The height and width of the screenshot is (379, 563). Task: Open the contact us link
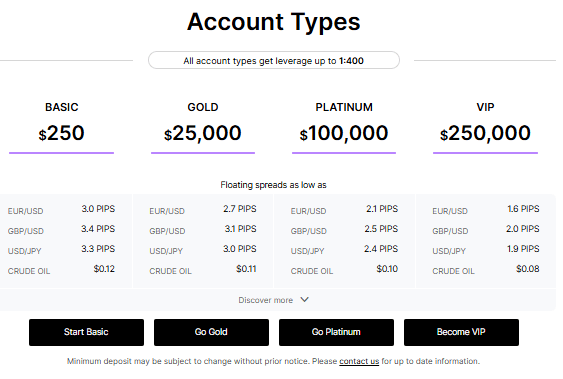(x=359, y=361)
